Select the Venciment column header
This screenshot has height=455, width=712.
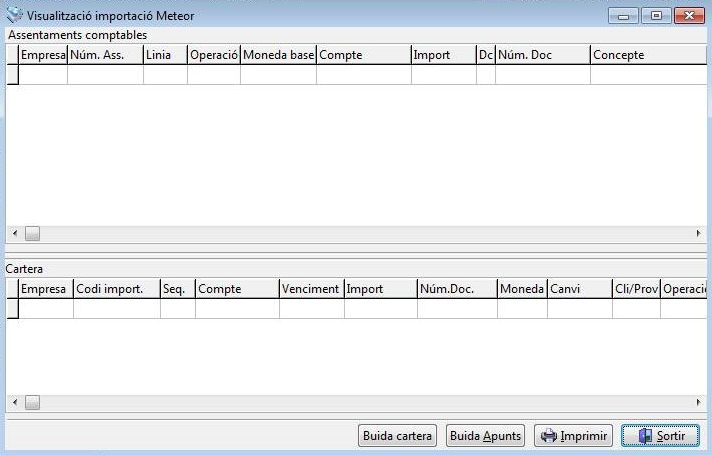312,289
